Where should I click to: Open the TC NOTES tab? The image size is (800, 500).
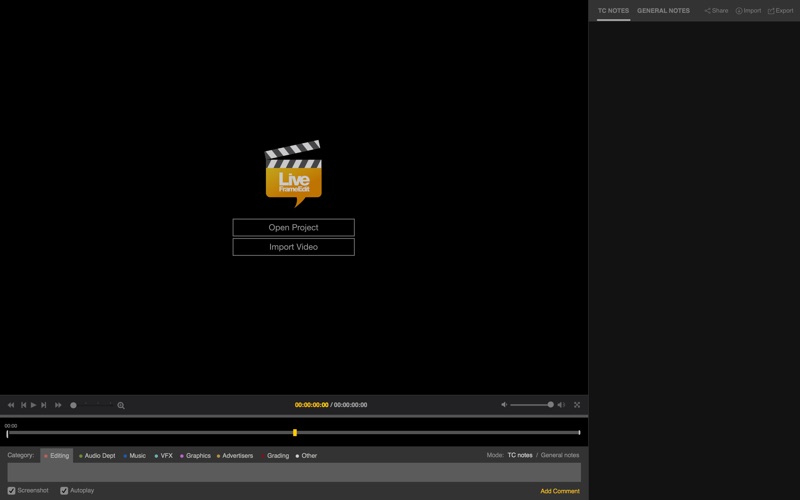click(x=613, y=11)
